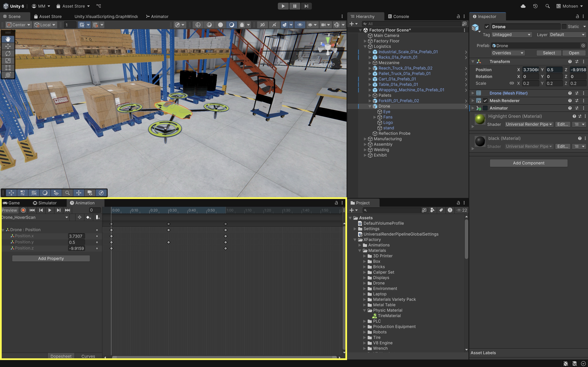Select the Move tool in Scene toolbar
This screenshot has height=367, width=588.
click(x=8, y=46)
